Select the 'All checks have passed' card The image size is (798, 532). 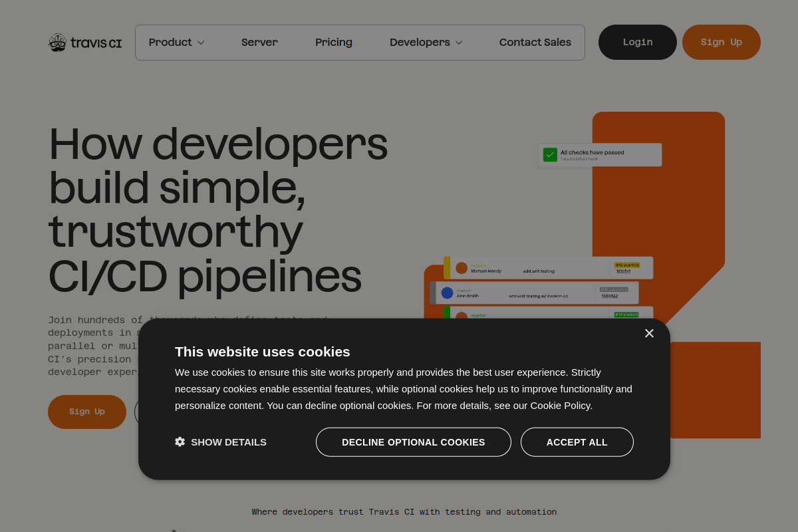click(x=600, y=154)
